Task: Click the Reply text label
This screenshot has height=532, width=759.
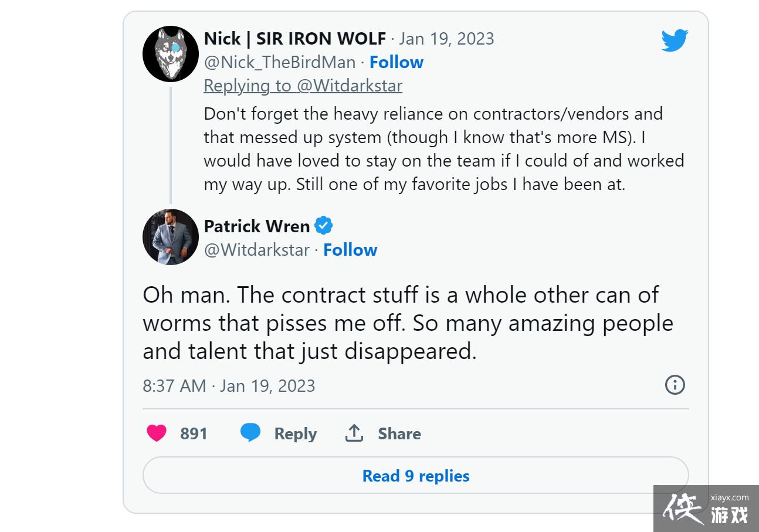Action: click(295, 433)
